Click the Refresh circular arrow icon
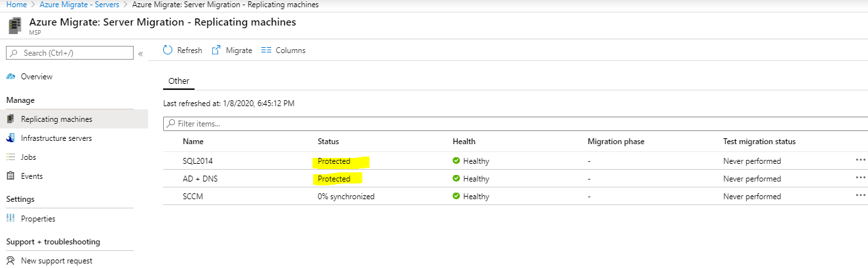 (168, 50)
